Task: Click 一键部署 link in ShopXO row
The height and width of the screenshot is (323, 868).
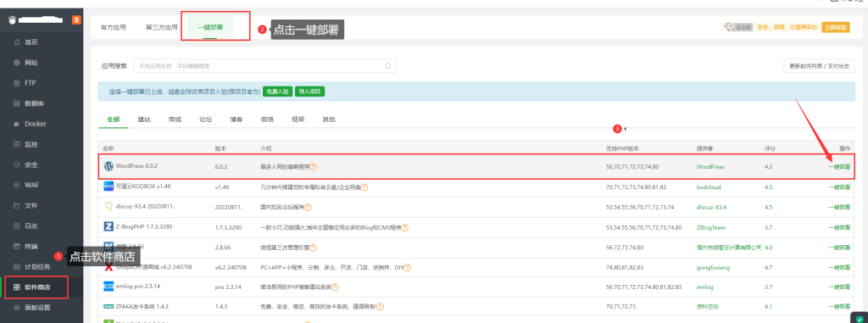Action: tap(839, 267)
